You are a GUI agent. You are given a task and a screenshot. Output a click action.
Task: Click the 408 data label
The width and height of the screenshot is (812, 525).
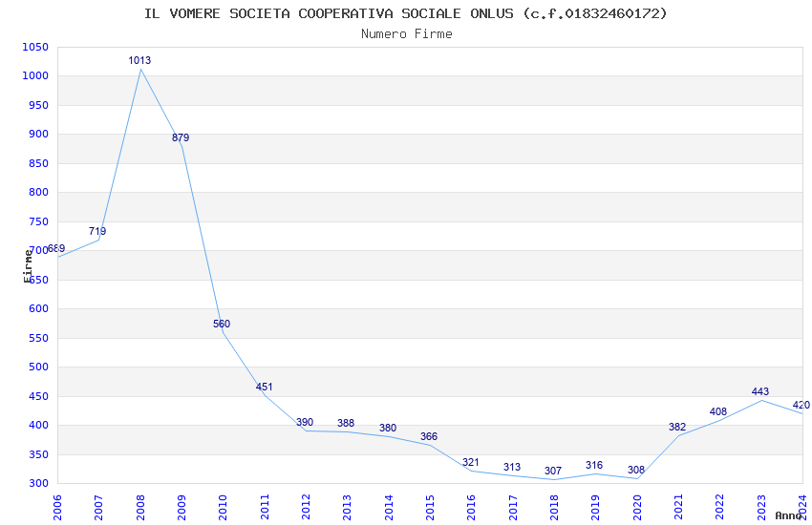[x=718, y=411]
